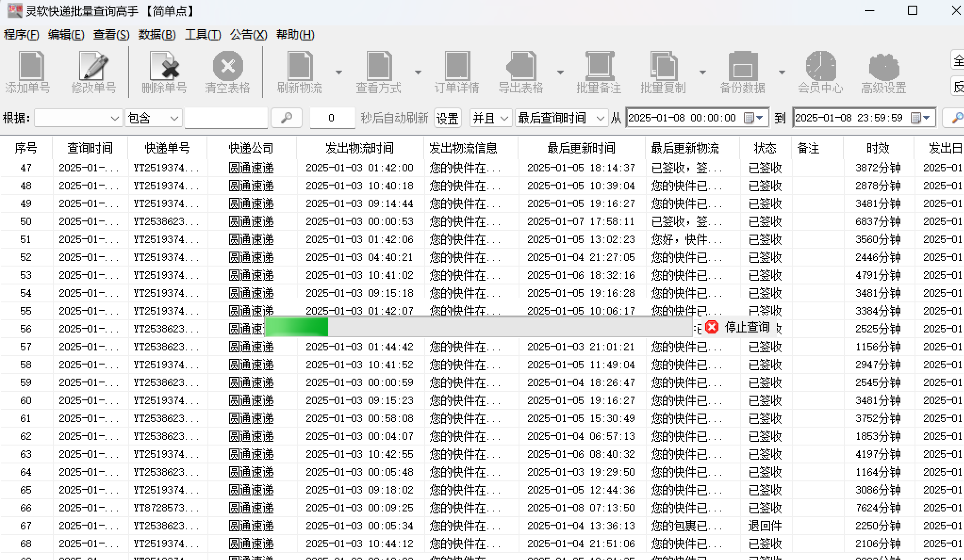The height and width of the screenshot is (560, 964).
Task: Open the 查看(S) menu
Action: pyautogui.click(x=111, y=35)
